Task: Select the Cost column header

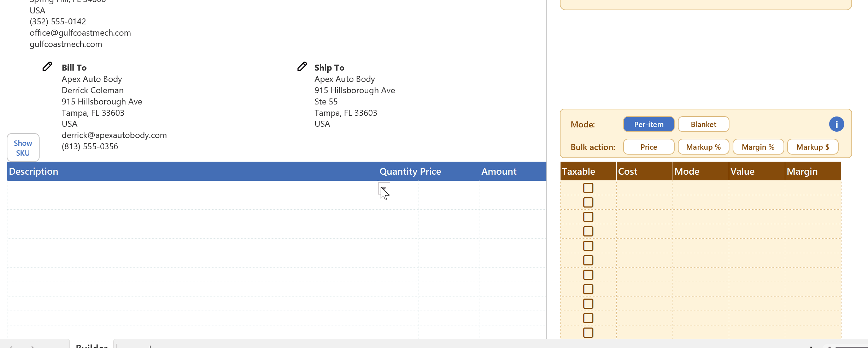Action: pos(644,172)
